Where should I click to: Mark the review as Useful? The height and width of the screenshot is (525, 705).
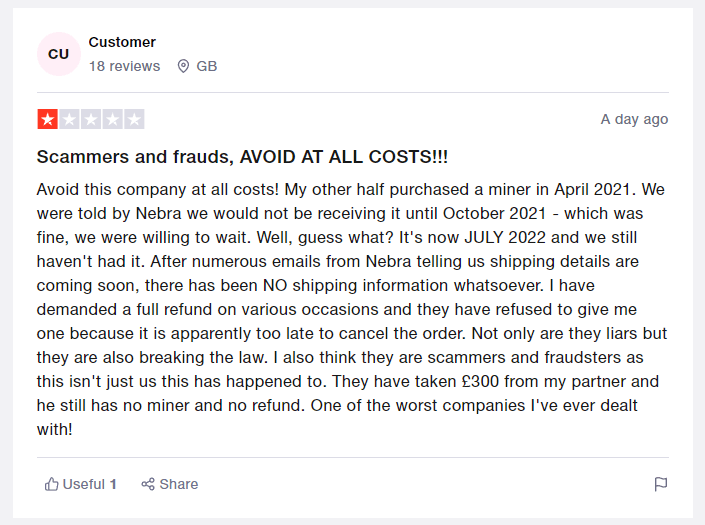(x=83, y=484)
